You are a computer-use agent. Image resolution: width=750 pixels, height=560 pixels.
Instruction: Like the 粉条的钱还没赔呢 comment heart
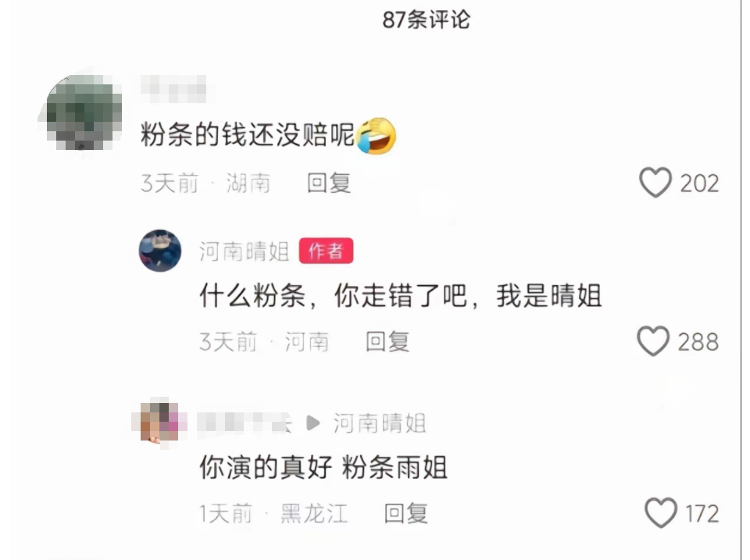click(655, 183)
